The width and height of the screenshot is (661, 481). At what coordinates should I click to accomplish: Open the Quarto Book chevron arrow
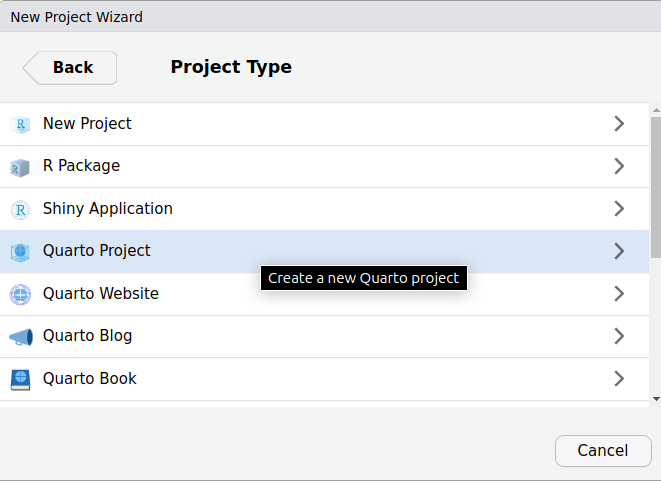click(x=619, y=379)
